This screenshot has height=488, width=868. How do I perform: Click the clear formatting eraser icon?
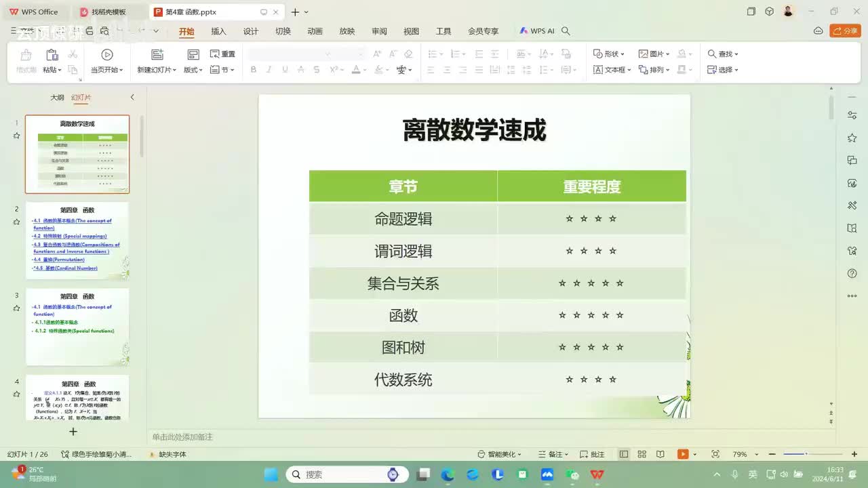coord(408,54)
